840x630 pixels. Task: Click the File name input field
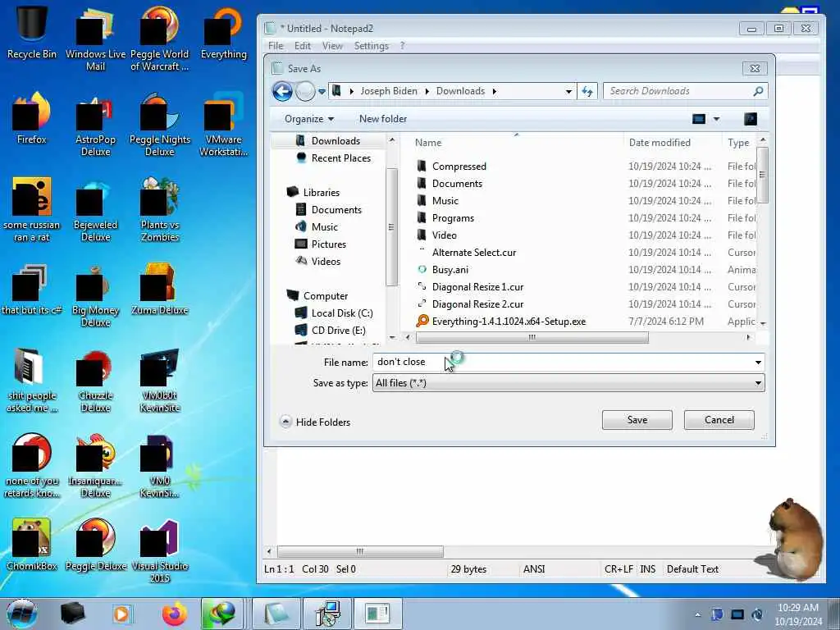click(563, 363)
